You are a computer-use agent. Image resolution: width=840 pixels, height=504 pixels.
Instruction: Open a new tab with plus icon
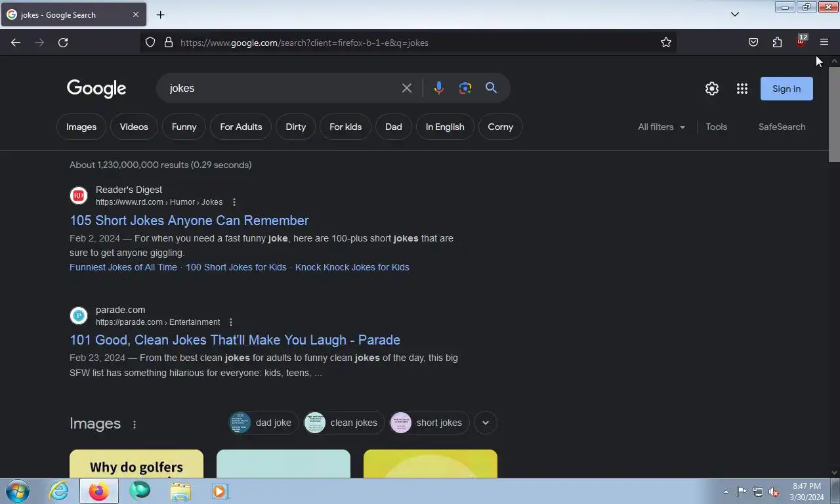(x=160, y=14)
